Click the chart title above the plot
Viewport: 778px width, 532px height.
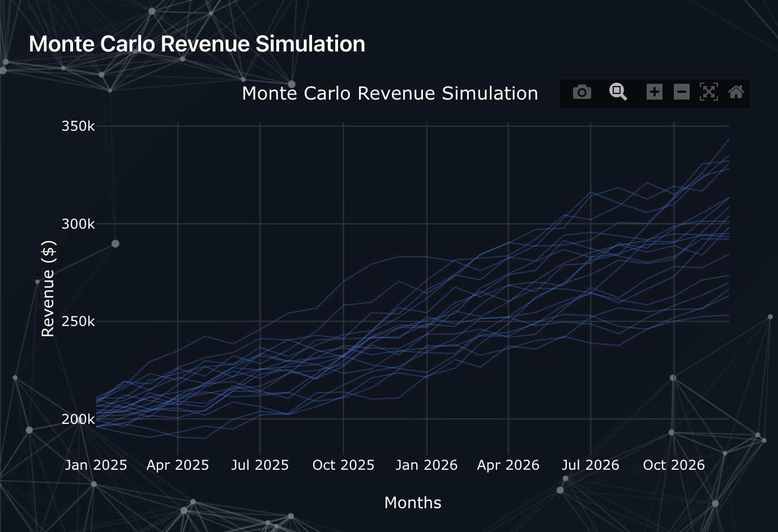point(390,93)
